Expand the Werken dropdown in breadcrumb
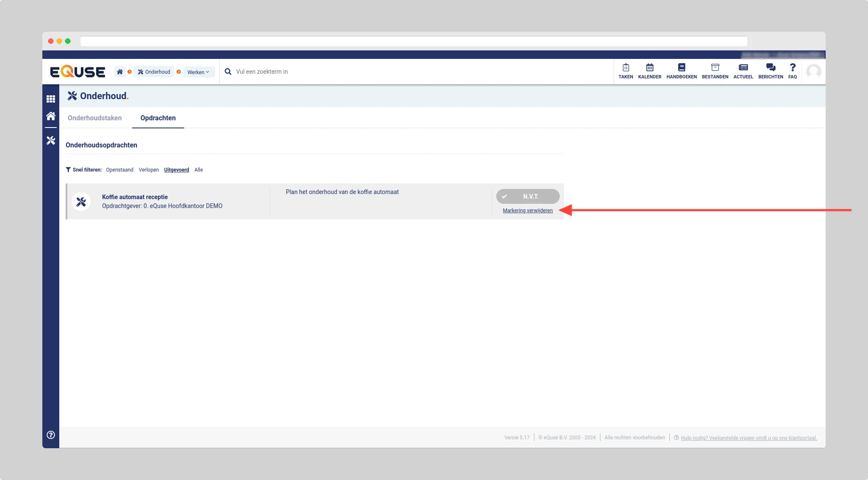Screen dimensions: 868x480 tap(198, 72)
